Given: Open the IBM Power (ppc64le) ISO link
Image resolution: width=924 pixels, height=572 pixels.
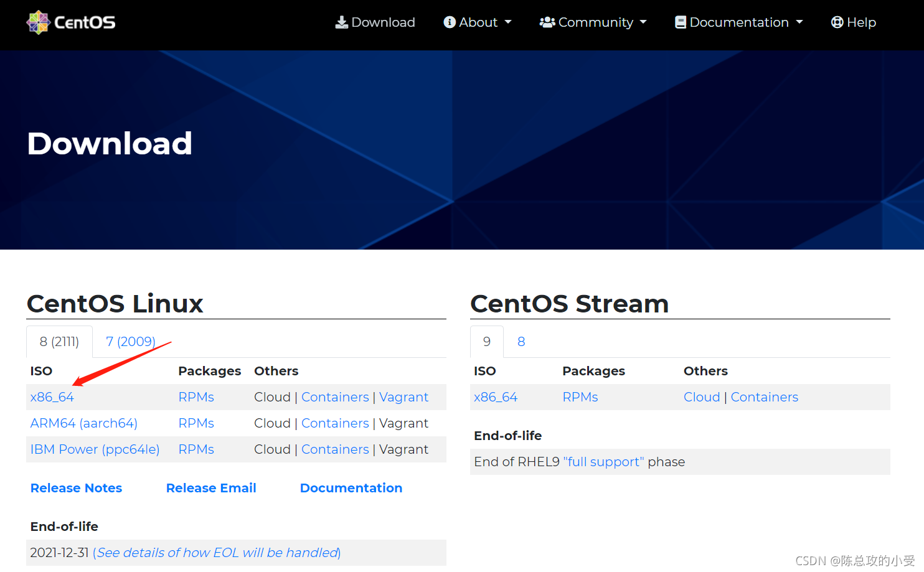Looking at the screenshot, I should click(x=95, y=449).
